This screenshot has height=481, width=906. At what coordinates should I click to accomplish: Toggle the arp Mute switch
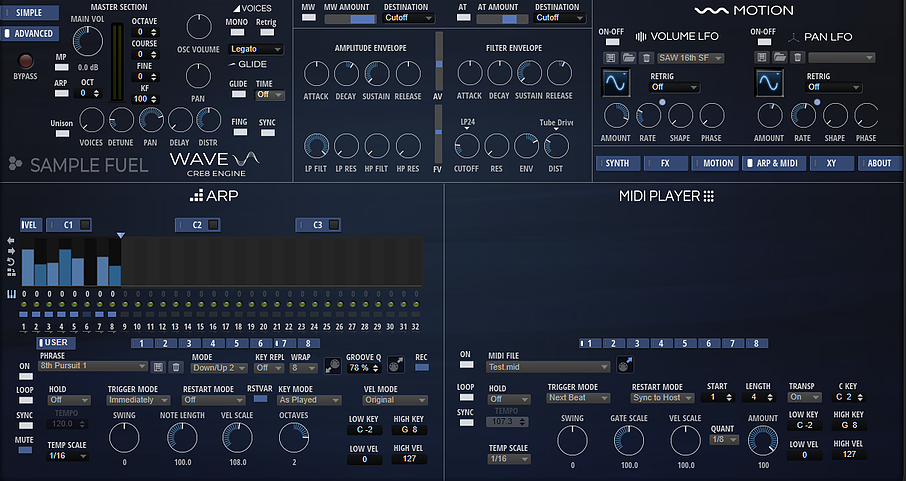(25, 450)
